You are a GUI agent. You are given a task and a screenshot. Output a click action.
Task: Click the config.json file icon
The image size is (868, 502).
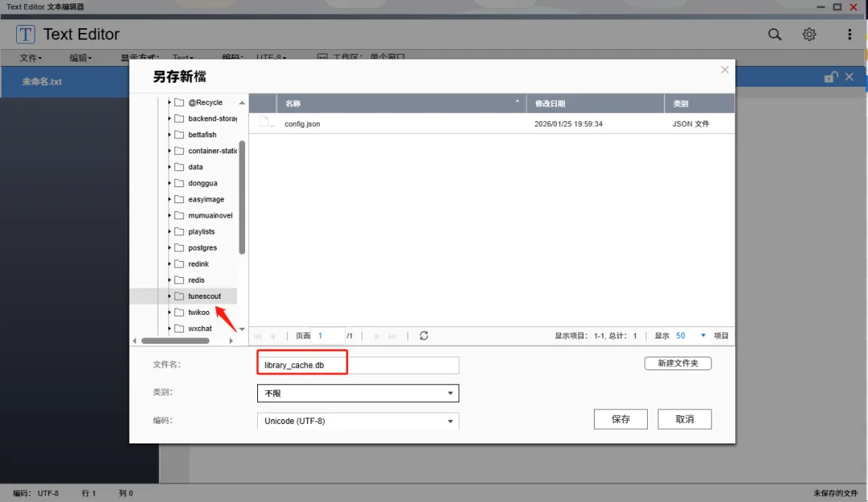point(264,123)
